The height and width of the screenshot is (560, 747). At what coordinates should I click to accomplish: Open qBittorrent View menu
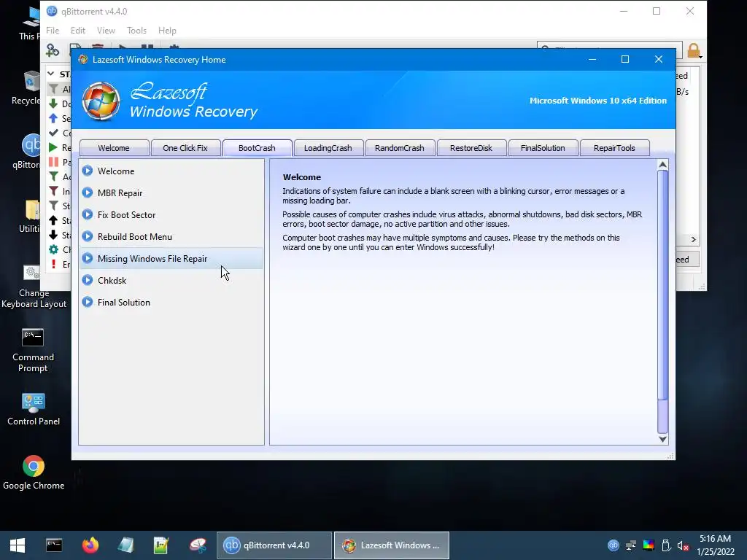[106, 31]
